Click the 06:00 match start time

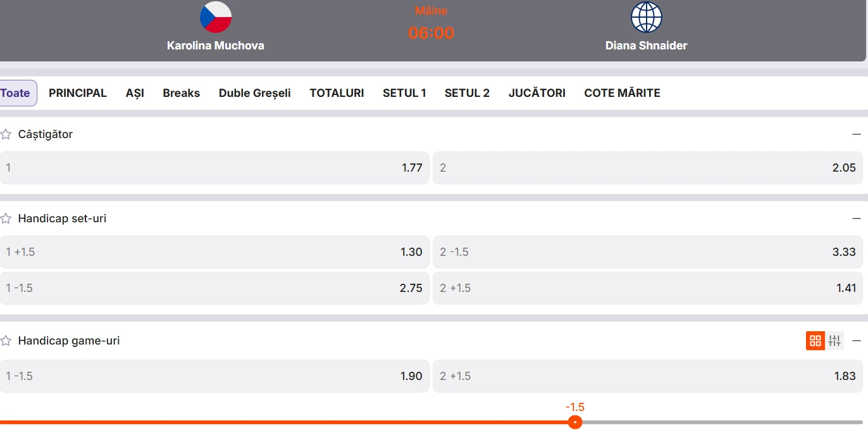431,33
